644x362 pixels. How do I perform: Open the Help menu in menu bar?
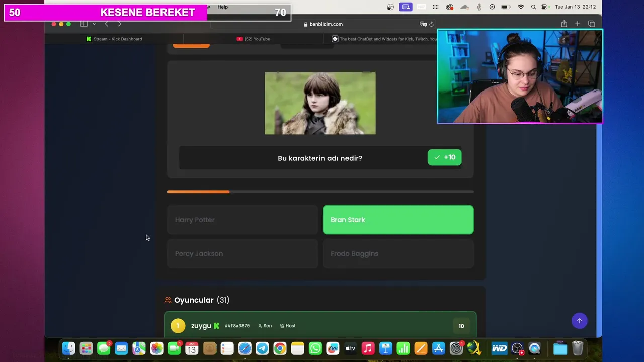click(x=222, y=7)
